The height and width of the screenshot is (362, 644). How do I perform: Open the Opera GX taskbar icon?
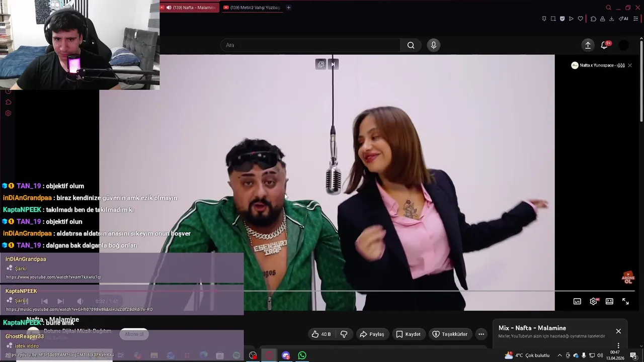[270, 355]
